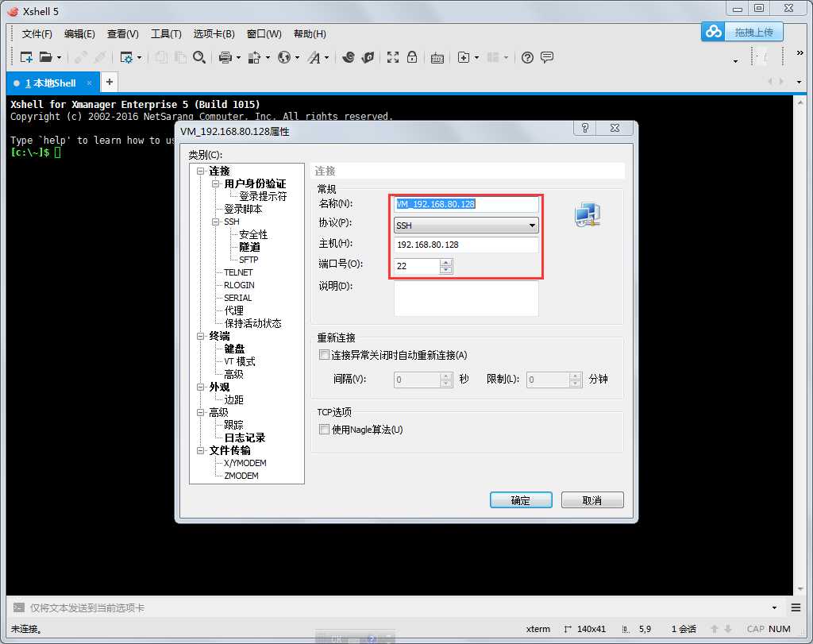Open the session properties gear icon
This screenshot has height=644, width=813.
tap(126, 57)
